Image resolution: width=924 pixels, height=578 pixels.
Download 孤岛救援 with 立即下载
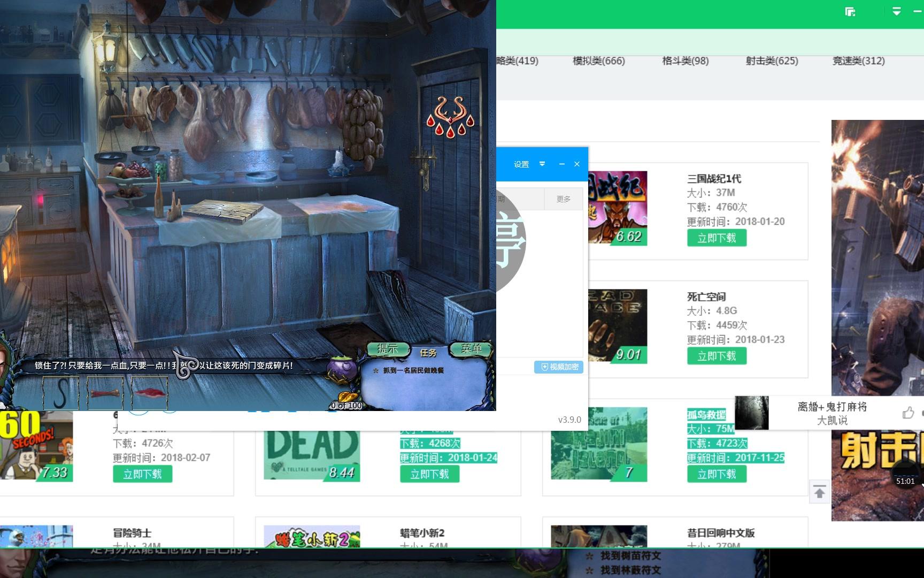click(717, 474)
